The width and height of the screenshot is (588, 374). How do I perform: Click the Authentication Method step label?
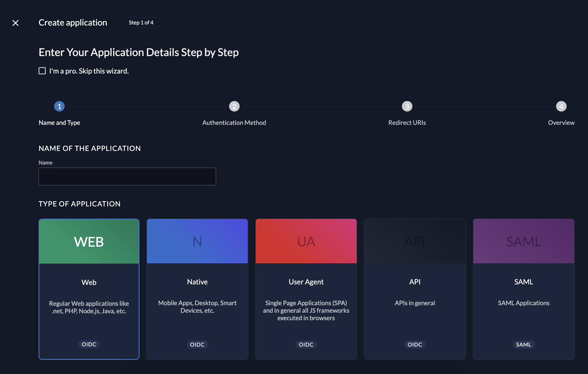pyautogui.click(x=234, y=123)
